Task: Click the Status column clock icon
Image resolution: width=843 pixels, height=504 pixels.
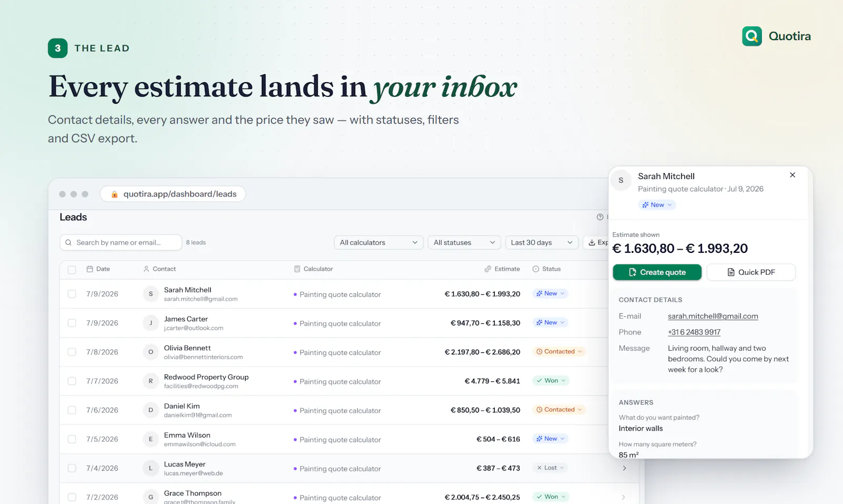Action: click(x=536, y=269)
